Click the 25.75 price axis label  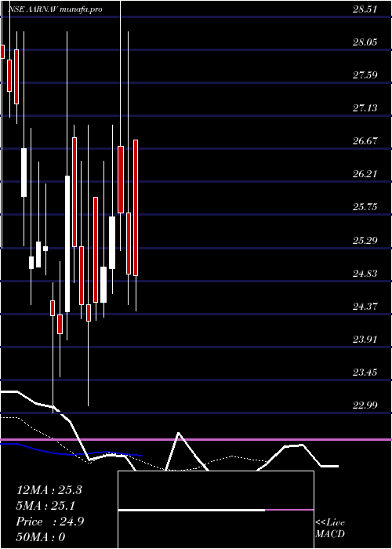click(x=365, y=207)
